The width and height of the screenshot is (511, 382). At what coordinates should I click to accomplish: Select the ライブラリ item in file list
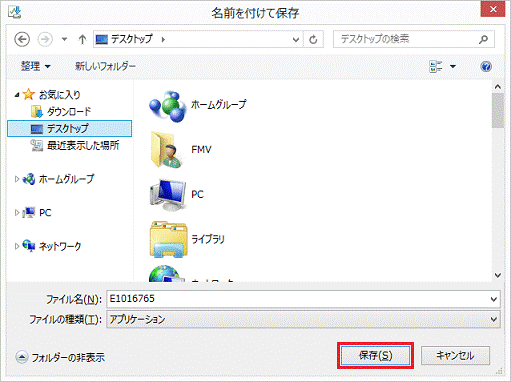pos(187,239)
